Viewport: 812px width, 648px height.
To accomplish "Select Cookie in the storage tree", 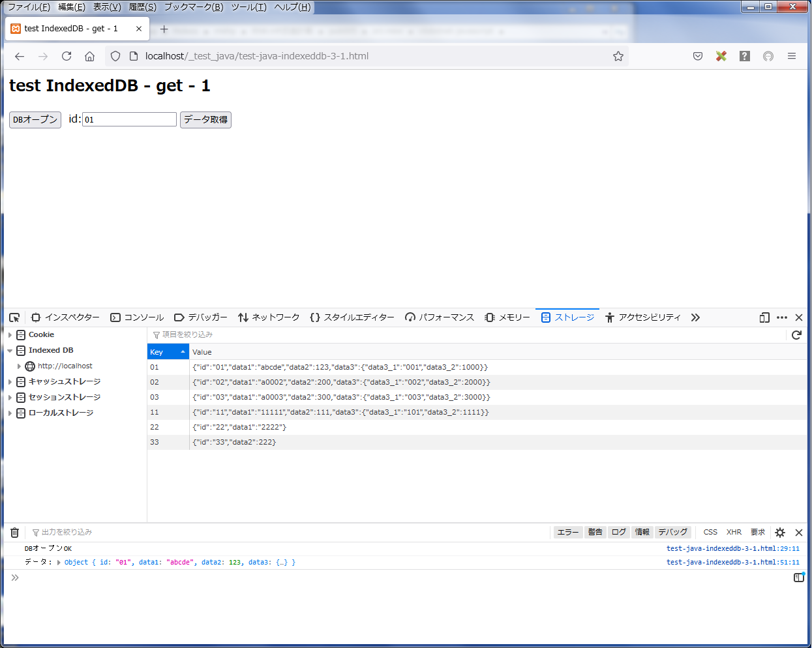I will point(41,335).
